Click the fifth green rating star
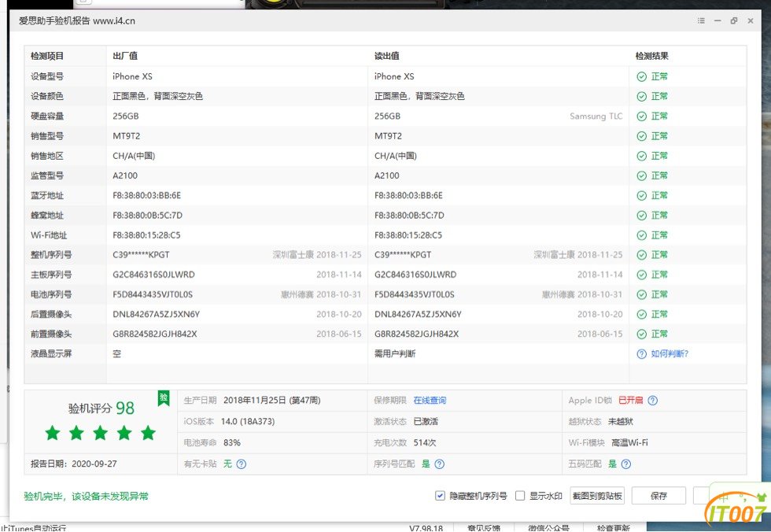 (148, 433)
